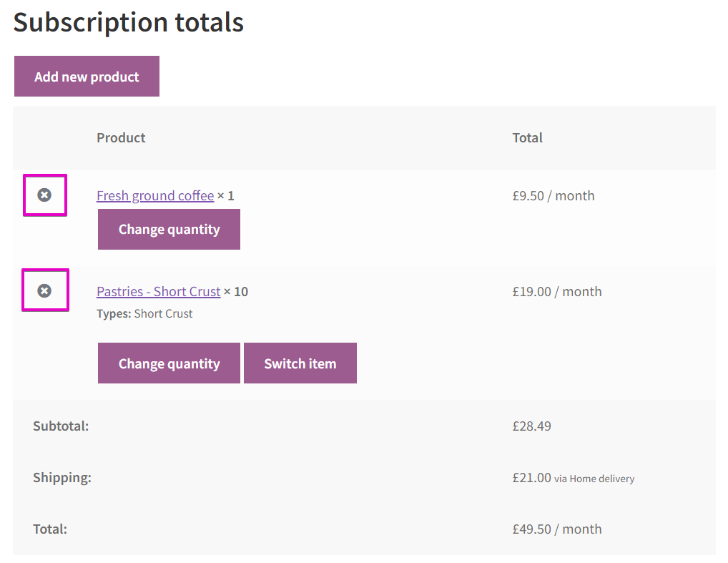Click the Subscription totals heading
728x563 pixels.
[x=129, y=22]
